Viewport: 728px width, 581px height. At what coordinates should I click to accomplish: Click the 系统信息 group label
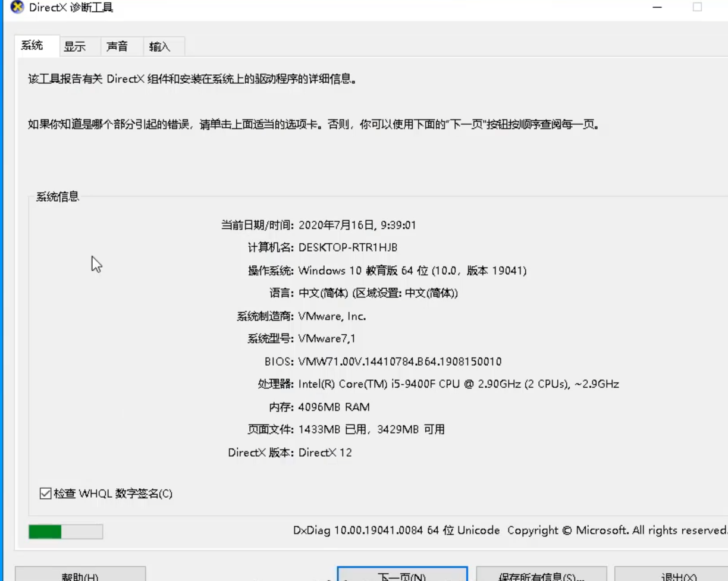tap(58, 197)
